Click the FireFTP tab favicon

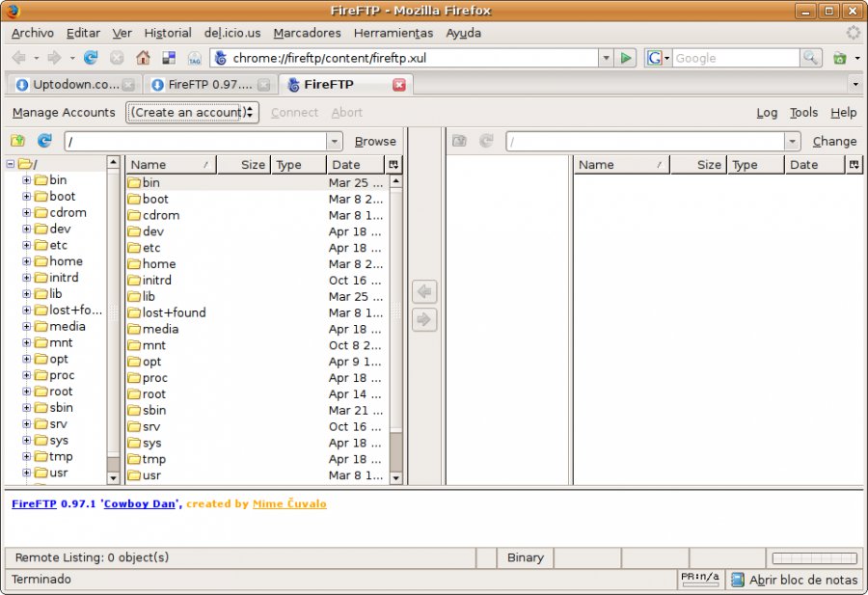click(x=294, y=85)
